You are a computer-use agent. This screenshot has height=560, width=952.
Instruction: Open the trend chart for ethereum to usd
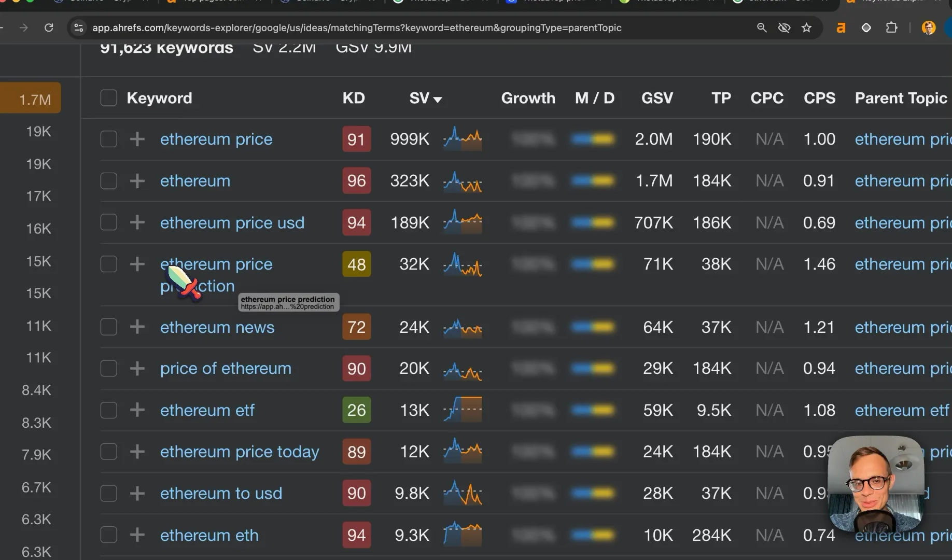(x=463, y=493)
